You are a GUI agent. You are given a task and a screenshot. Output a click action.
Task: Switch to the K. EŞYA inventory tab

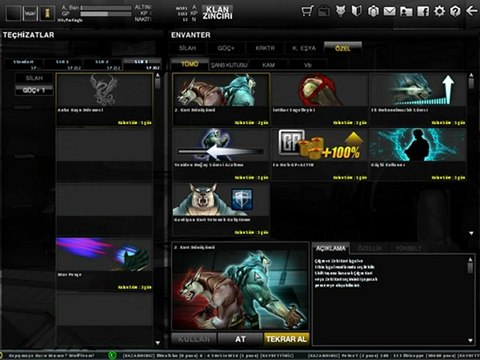(304, 48)
